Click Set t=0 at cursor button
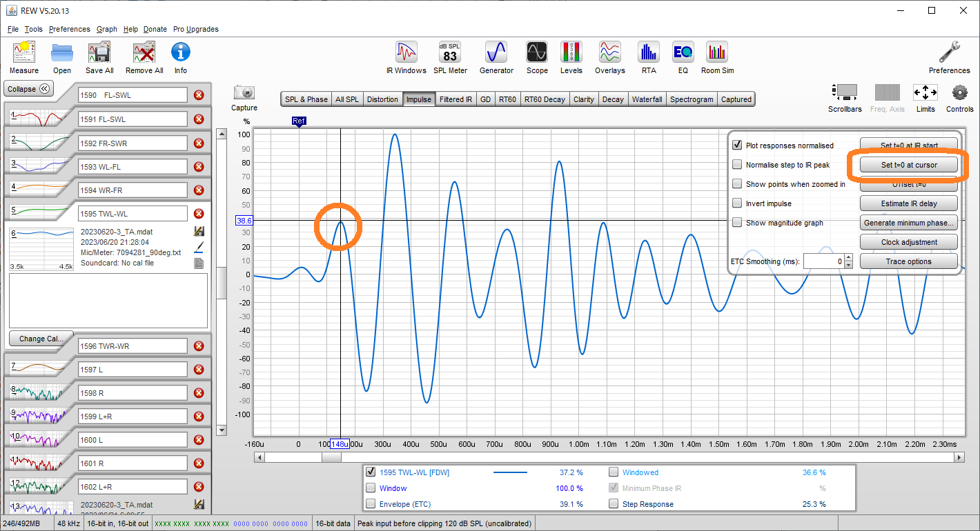The height and width of the screenshot is (531, 980). click(909, 165)
